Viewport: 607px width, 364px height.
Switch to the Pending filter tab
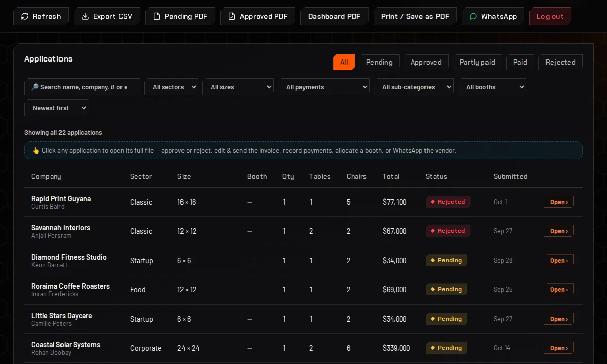(x=379, y=62)
